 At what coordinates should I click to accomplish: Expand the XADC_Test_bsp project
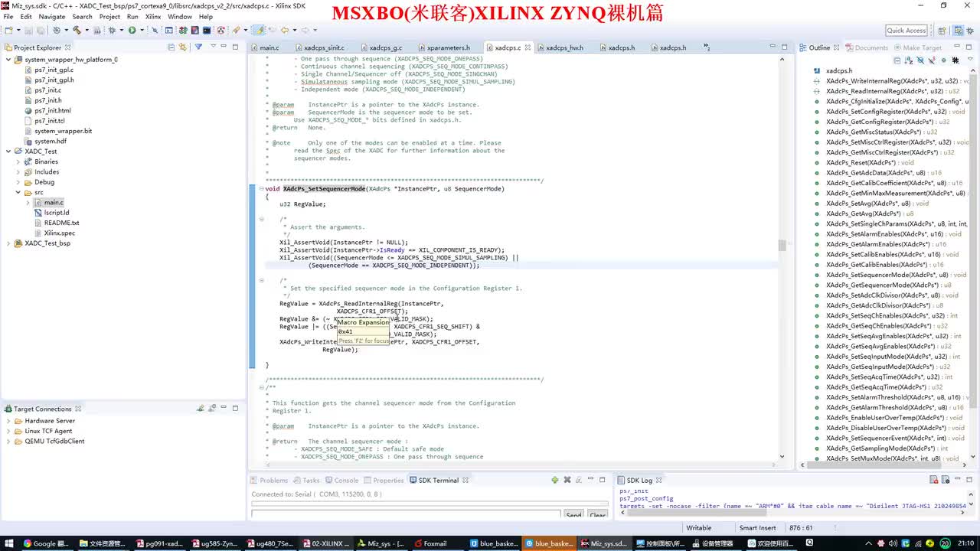(8, 243)
